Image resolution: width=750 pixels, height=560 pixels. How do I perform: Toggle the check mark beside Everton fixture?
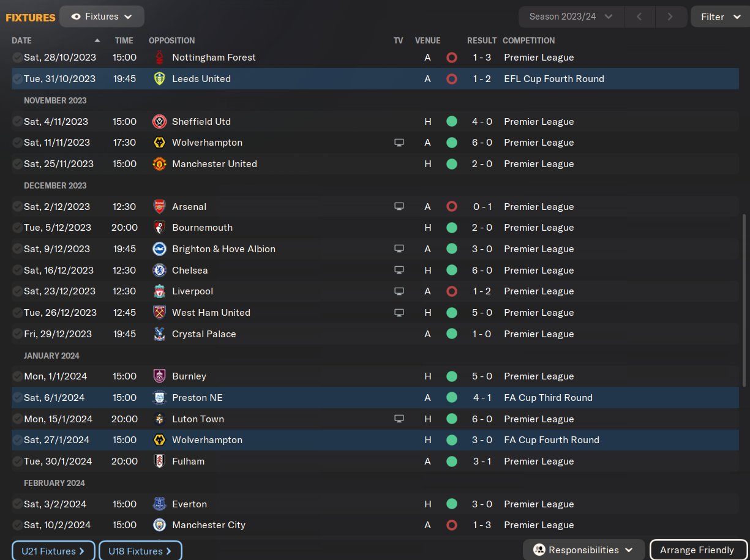17,504
